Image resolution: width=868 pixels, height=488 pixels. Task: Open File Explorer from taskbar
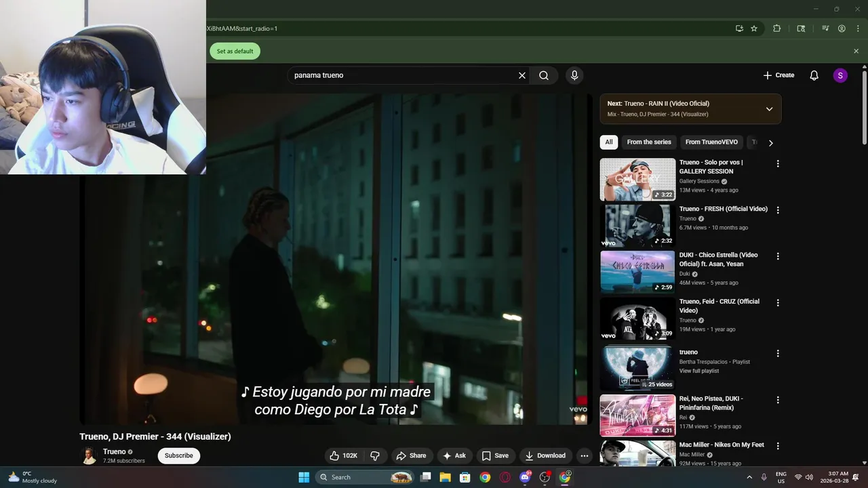point(445,477)
